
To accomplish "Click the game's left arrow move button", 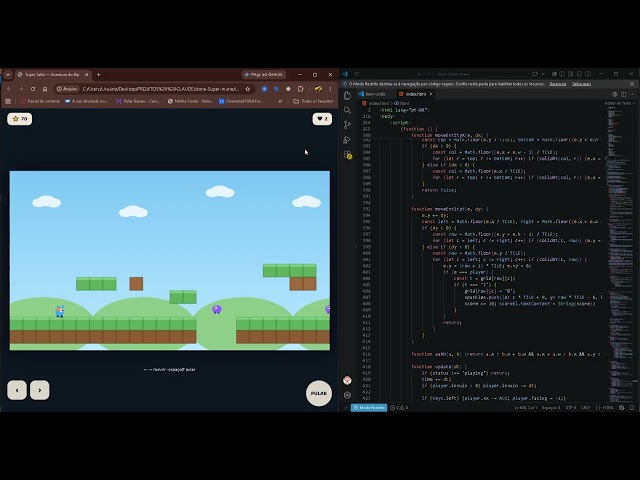I will click(17, 390).
